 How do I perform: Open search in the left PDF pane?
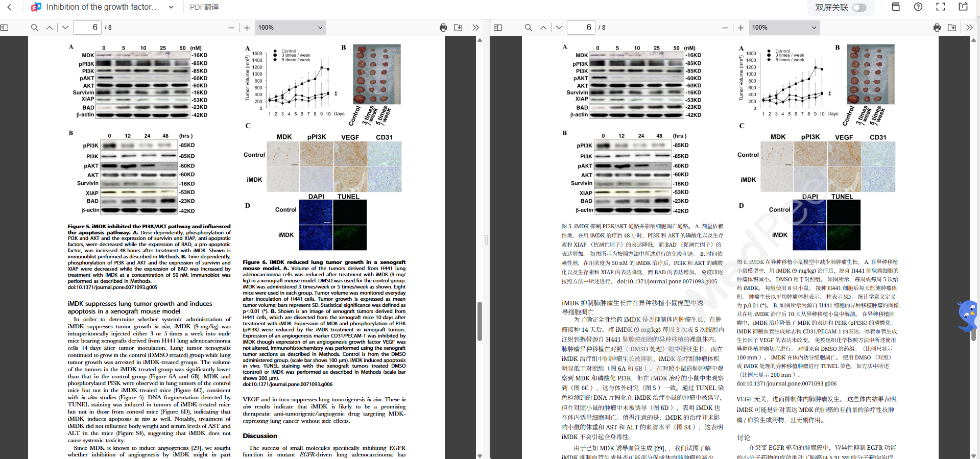coord(35,28)
